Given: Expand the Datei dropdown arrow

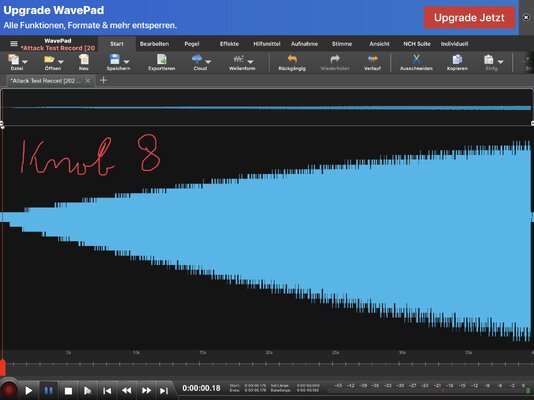Looking at the screenshot, I should [x=25, y=62].
